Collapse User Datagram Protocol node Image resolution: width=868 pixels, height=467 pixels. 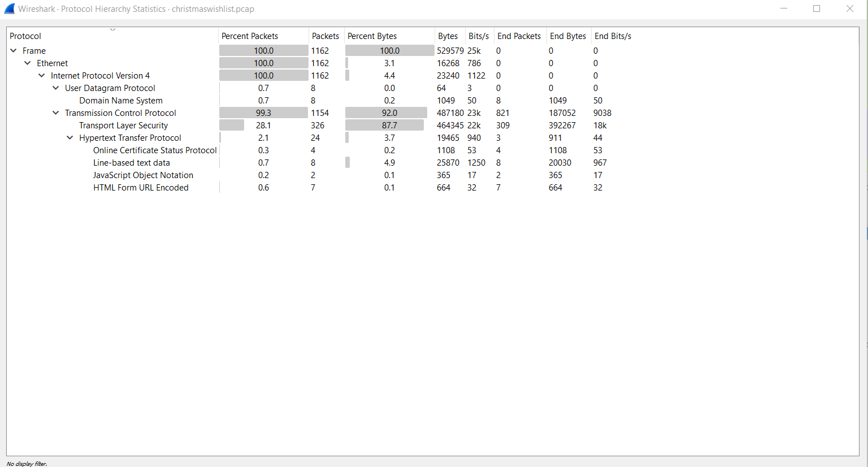tap(56, 88)
